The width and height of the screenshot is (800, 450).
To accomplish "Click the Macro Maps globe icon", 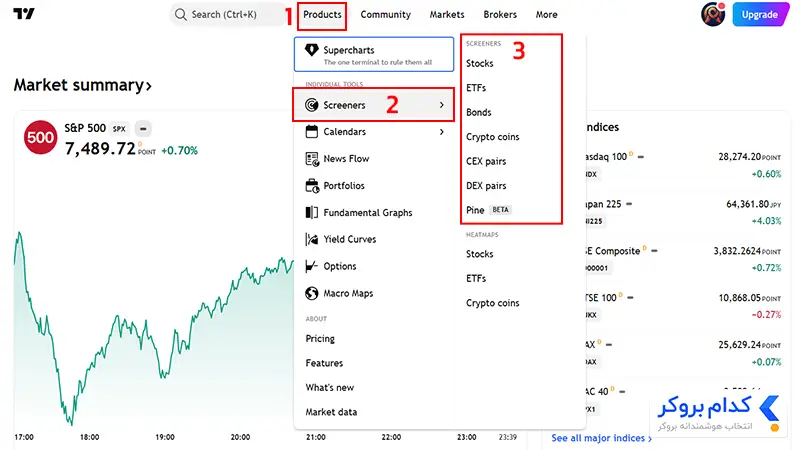I will click(x=311, y=293).
